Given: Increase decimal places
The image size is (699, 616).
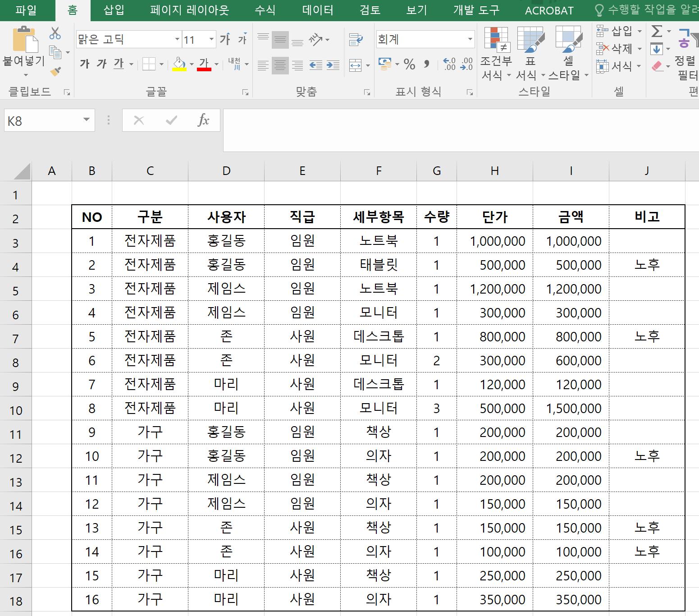Looking at the screenshot, I should pyautogui.click(x=449, y=64).
